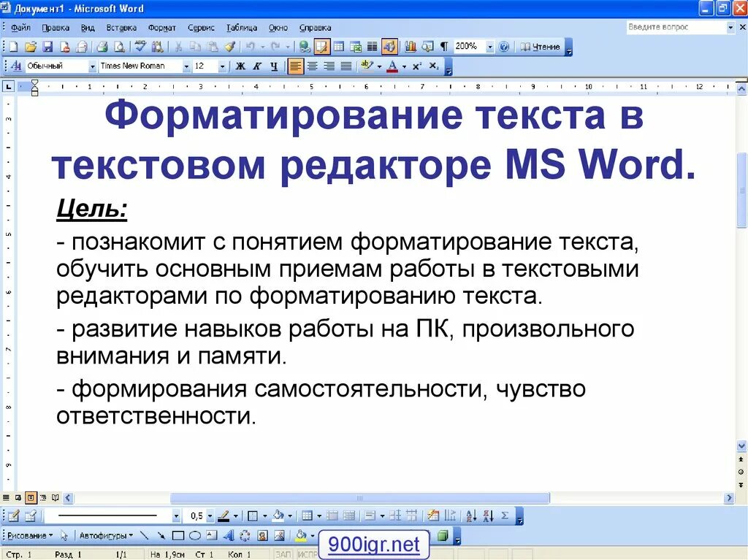The image size is (748, 560).
Task: Run the spelling check (ABC icon)
Action: click(140, 47)
